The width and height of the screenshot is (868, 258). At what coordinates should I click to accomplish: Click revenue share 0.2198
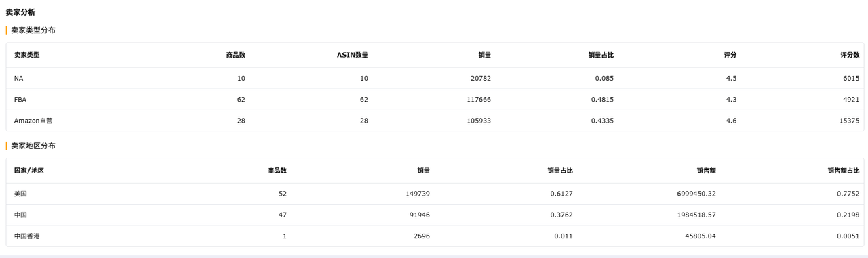[848, 215]
